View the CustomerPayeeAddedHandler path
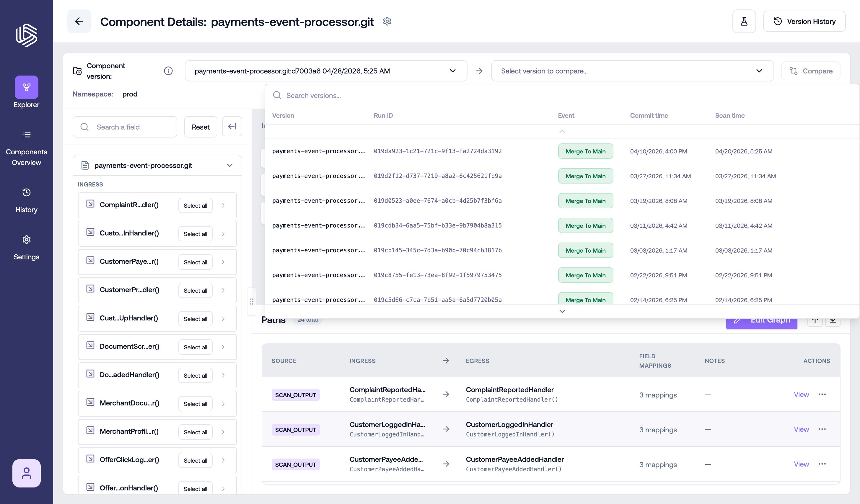The width and height of the screenshot is (860, 504). (x=801, y=464)
